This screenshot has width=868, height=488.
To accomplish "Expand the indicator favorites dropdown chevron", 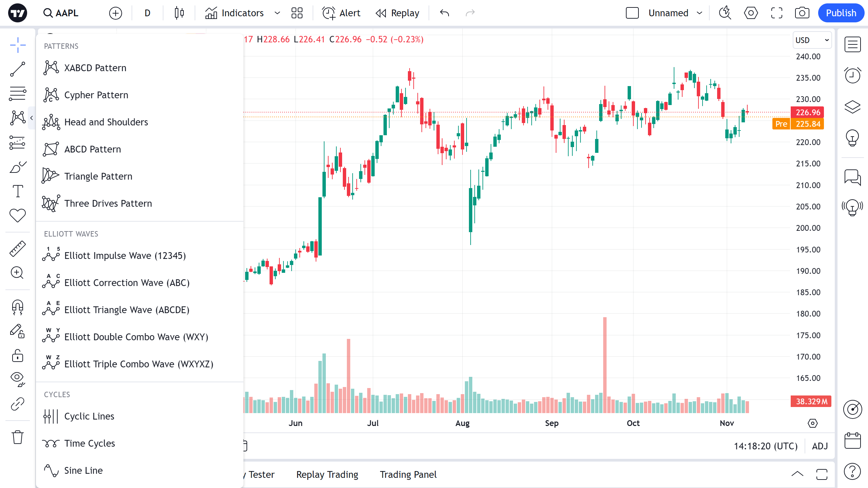I will 277,13.
